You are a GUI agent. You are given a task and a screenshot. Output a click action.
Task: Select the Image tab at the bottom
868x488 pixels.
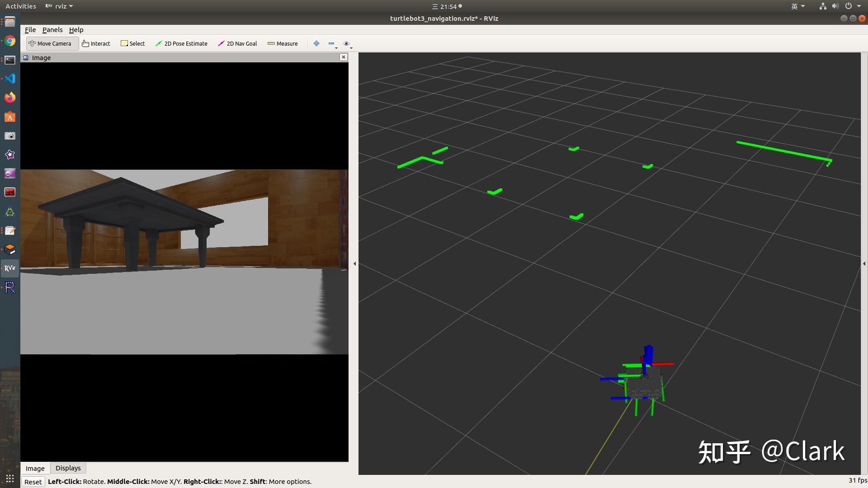tap(35, 468)
